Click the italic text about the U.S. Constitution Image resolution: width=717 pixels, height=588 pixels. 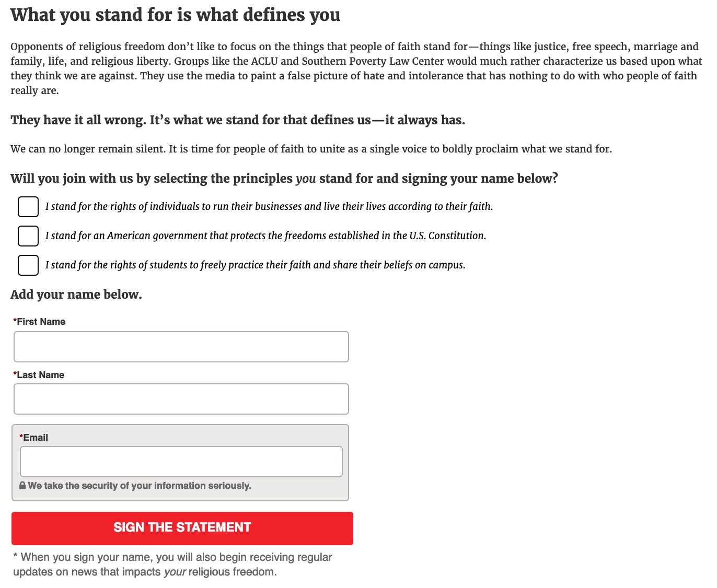coord(265,236)
